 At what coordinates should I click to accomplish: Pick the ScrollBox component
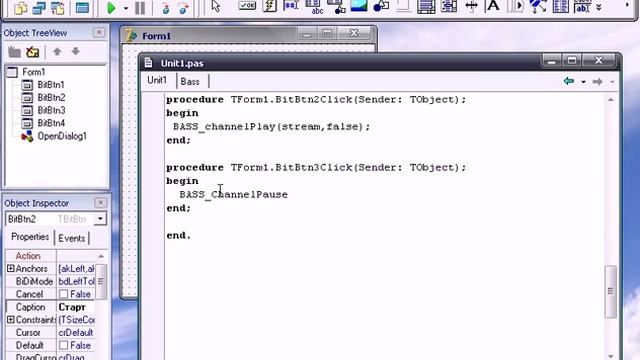(426, 7)
